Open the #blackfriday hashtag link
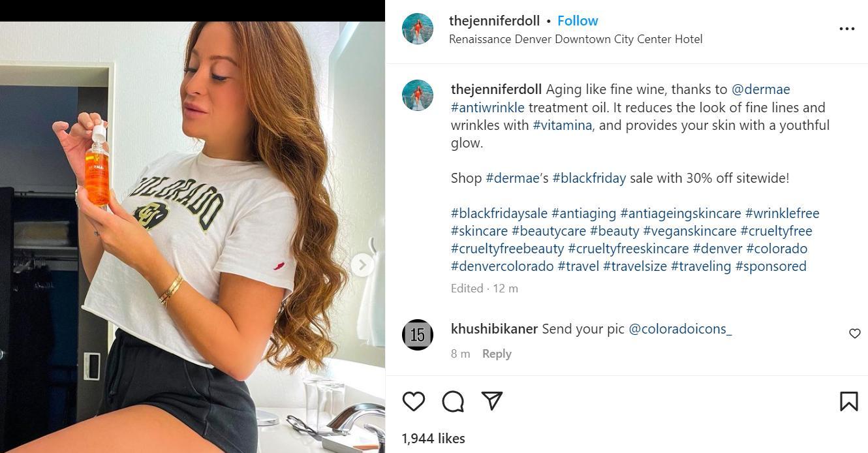The image size is (868, 453). click(589, 178)
